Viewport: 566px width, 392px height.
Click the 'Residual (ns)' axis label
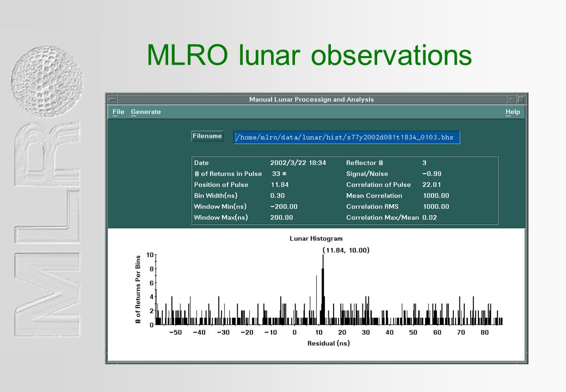(329, 343)
